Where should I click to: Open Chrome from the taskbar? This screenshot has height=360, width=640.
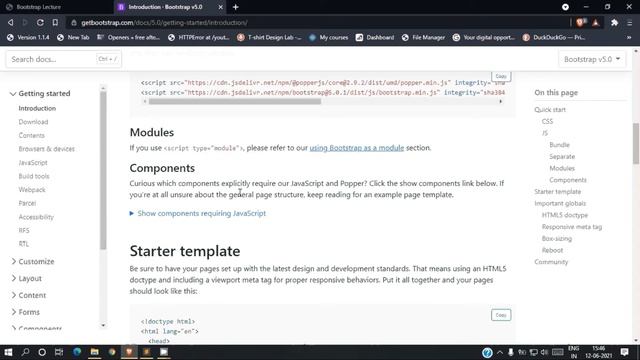pos(112,352)
